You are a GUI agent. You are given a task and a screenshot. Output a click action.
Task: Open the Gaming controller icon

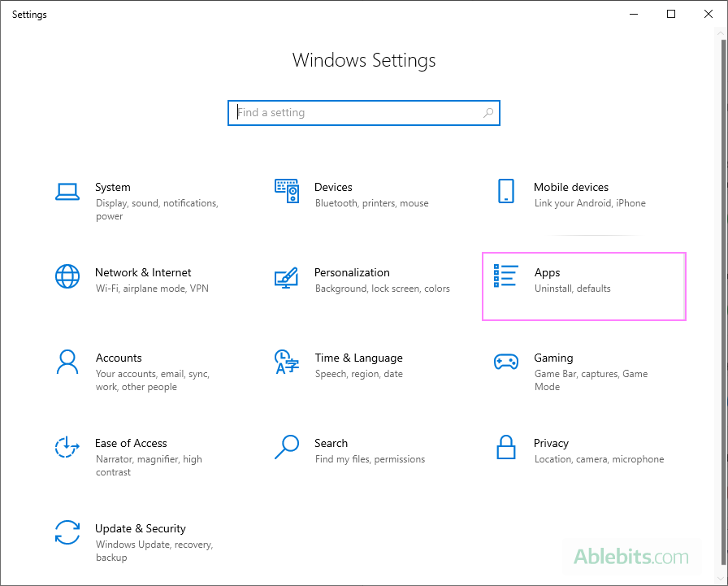point(505,362)
